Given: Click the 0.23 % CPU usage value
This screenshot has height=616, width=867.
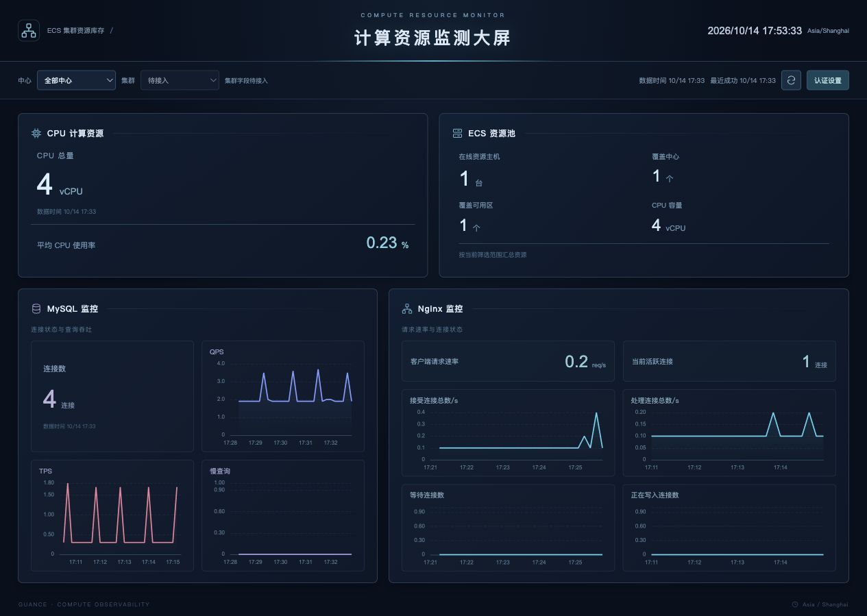Looking at the screenshot, I should click(387, 243).
